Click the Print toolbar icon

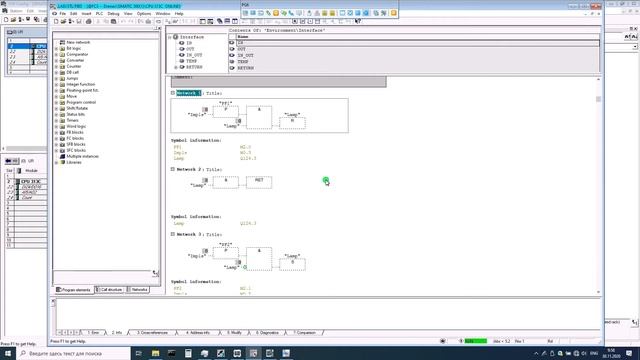(89, 21)
